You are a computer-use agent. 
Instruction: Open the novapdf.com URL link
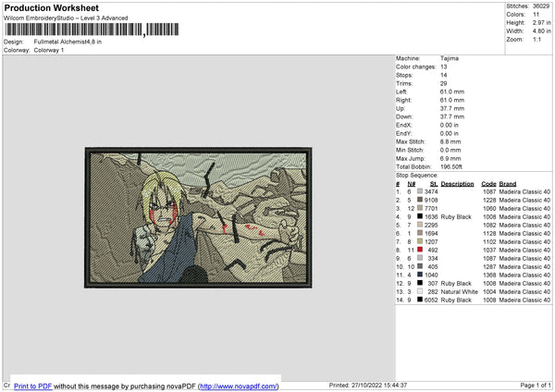pos(239,386)
